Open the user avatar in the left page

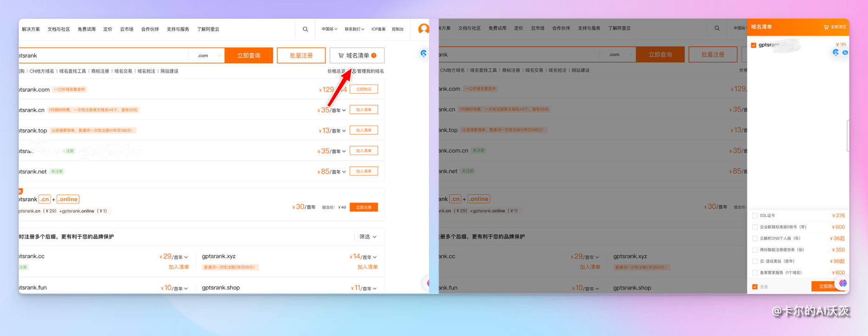click(x=423, y=29)
